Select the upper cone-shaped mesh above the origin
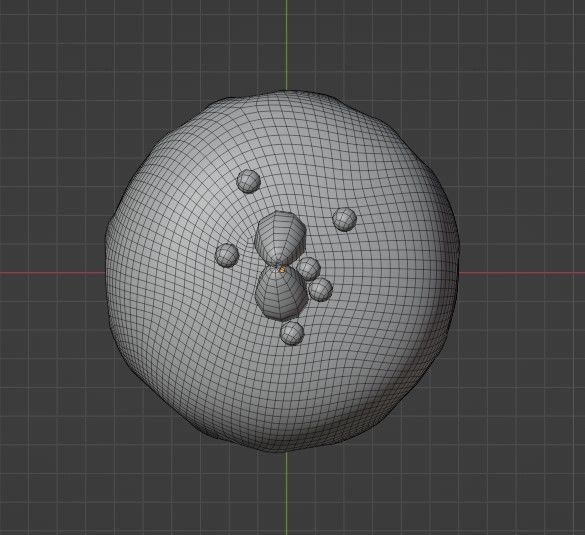The image size is (585, 535). 280,237
